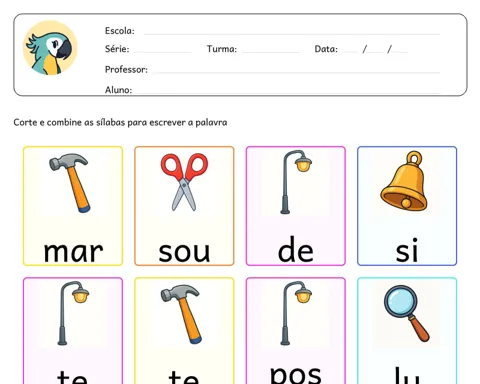The width and height of the screenshot is (480, 384).
Task: Click the magnifying glass image
Action: point(406,313)
